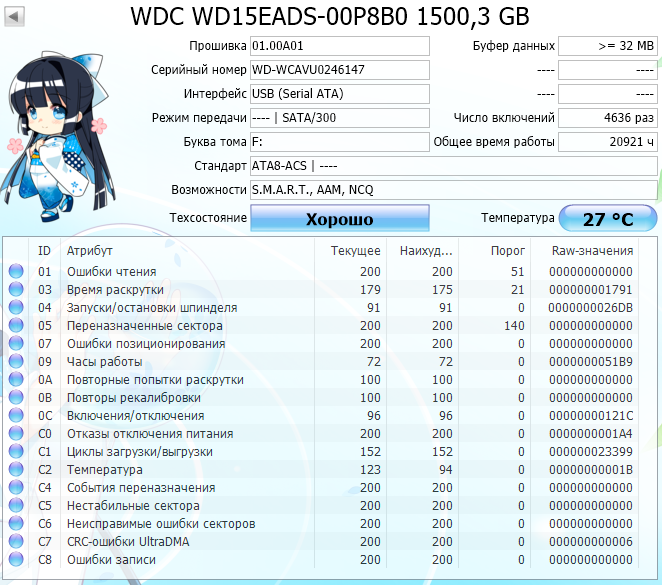Go to previous disk with back arrow

14,16
